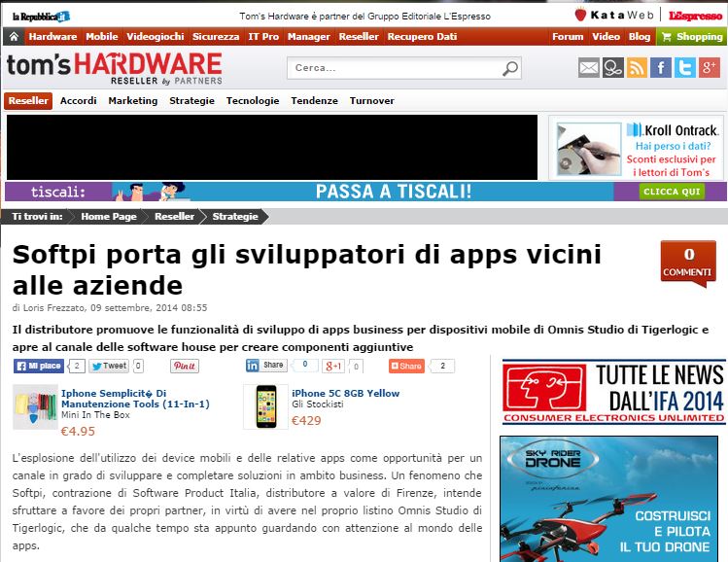Open the Forum link
The height and width of the screenshot is (562, 728).
(x=568, y=37)
